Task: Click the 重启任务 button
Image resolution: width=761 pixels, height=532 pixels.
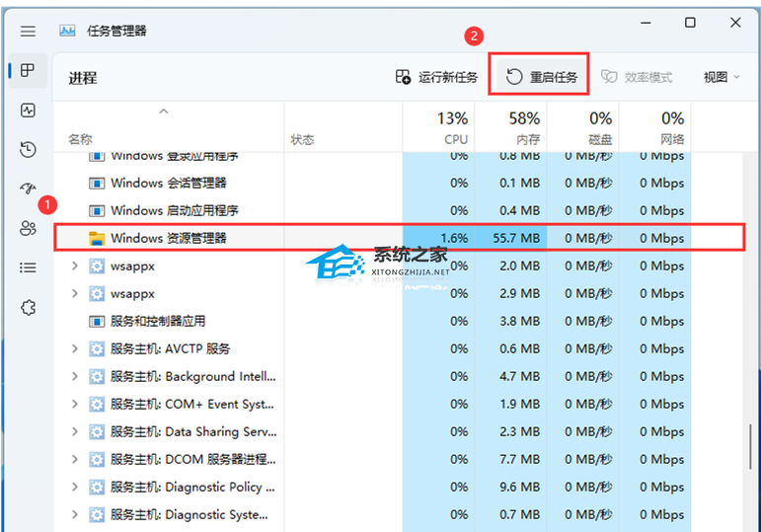Action: point(541,77)
